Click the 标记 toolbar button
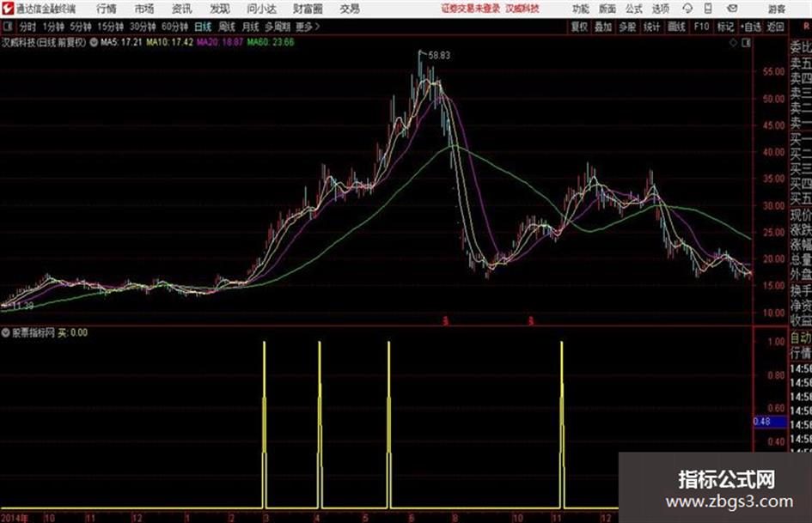 [x=725, y=27]
